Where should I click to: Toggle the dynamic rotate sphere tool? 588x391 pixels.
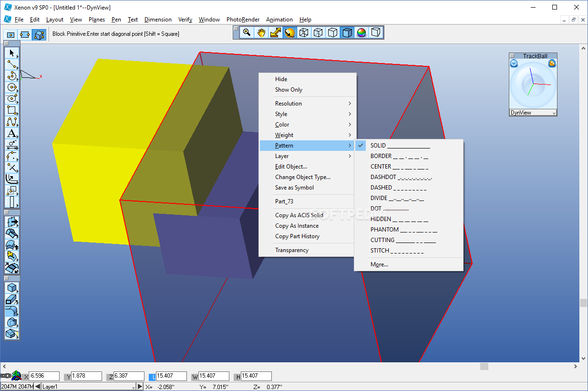(x=289, y=32)
